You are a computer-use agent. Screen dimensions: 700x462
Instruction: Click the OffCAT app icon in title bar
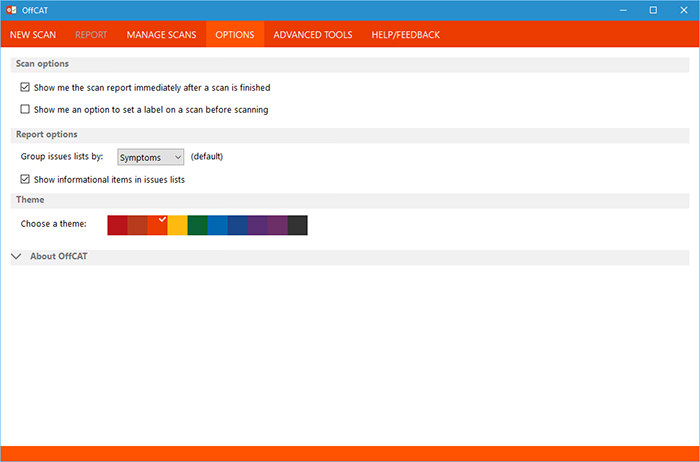(11, 10)
